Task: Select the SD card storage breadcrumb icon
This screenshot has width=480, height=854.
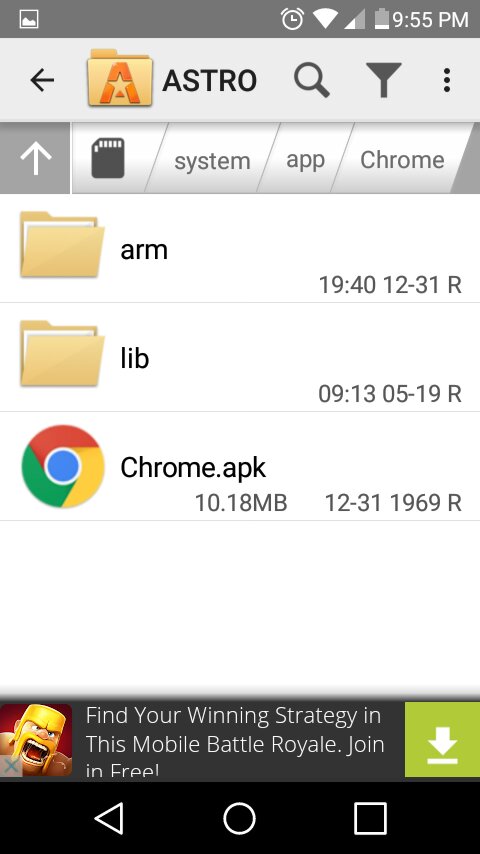Action: coord(108,158)
